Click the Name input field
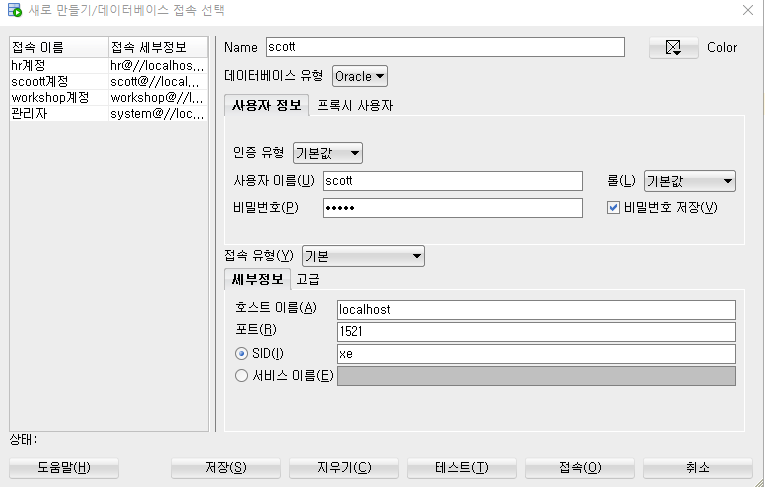The image size is (765, 487). 445,47
